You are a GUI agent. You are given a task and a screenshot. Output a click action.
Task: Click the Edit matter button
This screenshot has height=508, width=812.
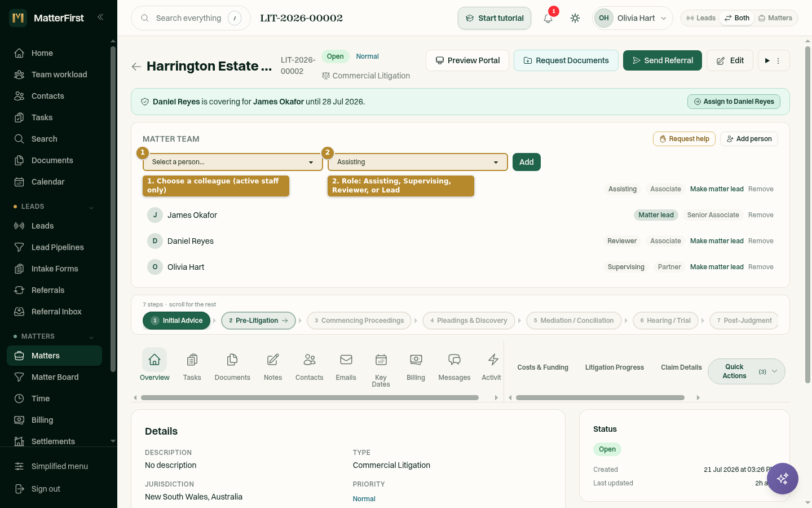[730, 60]
